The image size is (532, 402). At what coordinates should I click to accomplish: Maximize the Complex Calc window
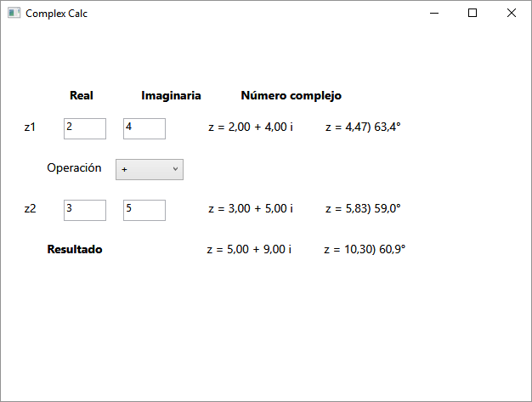[x=473, y=14]
